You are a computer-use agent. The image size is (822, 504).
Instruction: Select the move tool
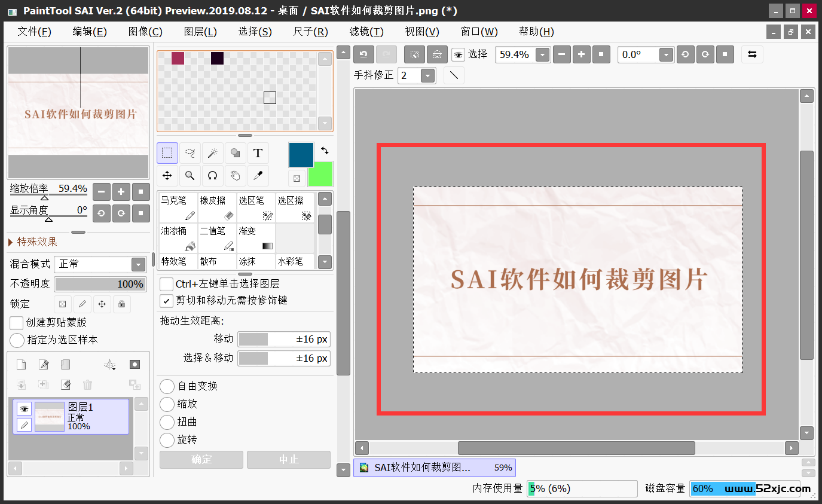167,176
